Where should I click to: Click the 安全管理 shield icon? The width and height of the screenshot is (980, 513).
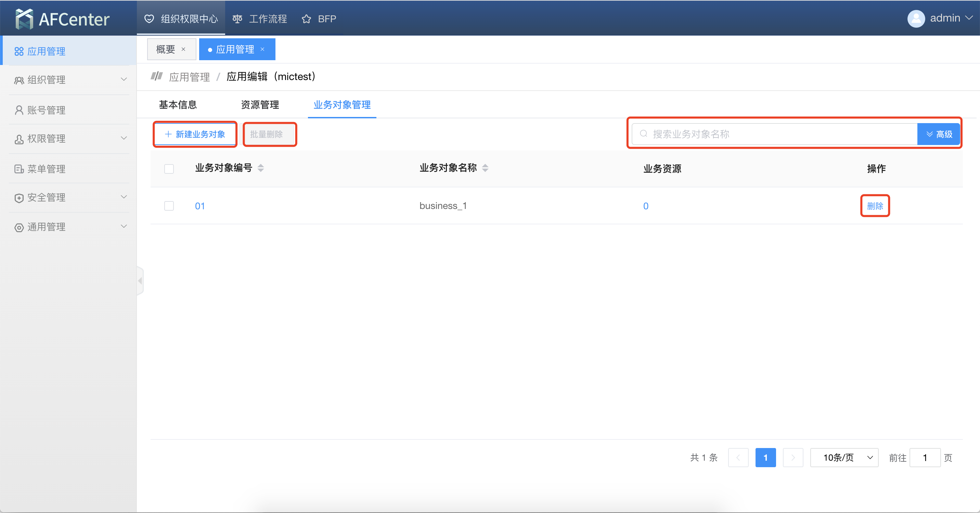(x=18, y=198)
